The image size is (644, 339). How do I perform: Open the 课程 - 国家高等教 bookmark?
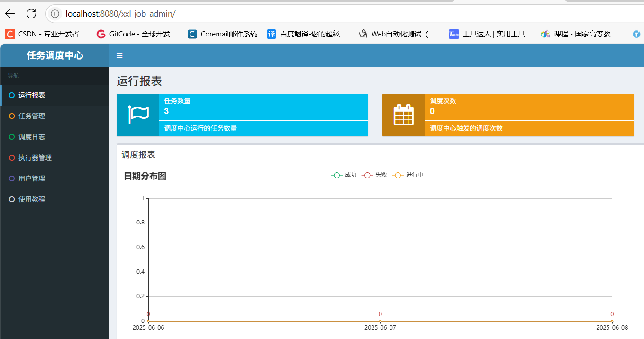click(x=579, y=34)
